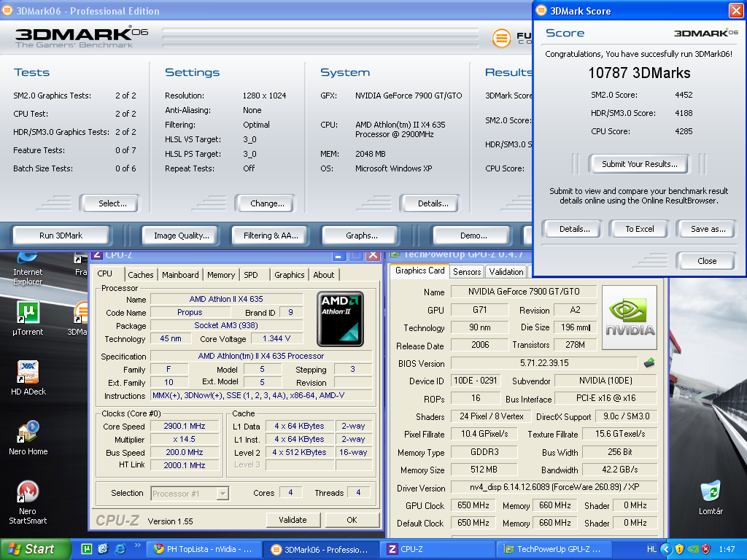Switch to the Caches tab in CPU-Z
Image resolution: width=747 pixels, height=560 pixels.
click(x=141, y=275)
